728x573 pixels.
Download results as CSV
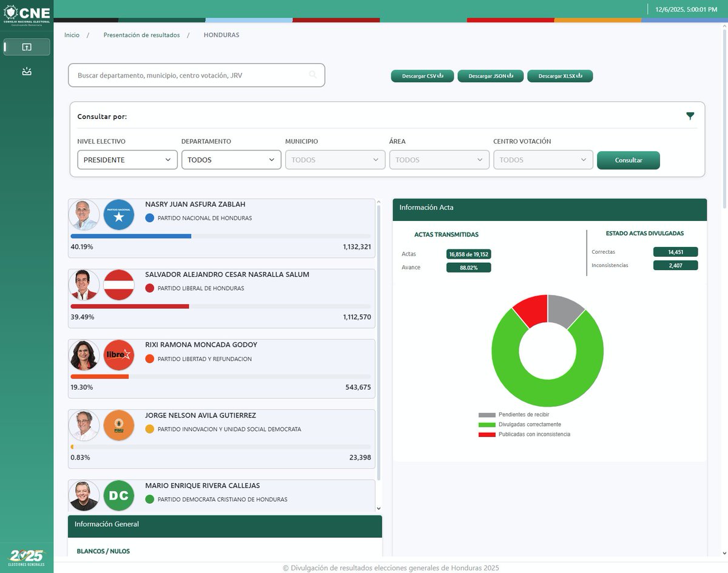[x=422, y=76]
